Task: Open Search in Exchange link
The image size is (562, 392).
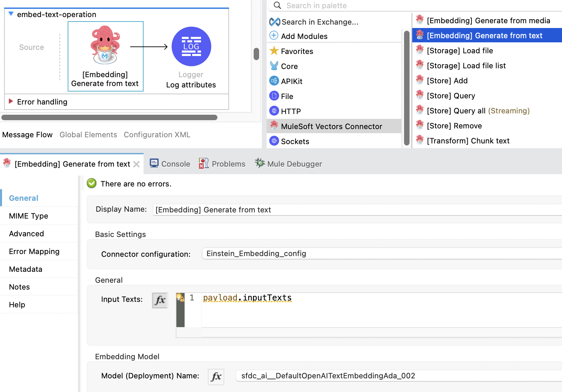Action: [320, 22]
